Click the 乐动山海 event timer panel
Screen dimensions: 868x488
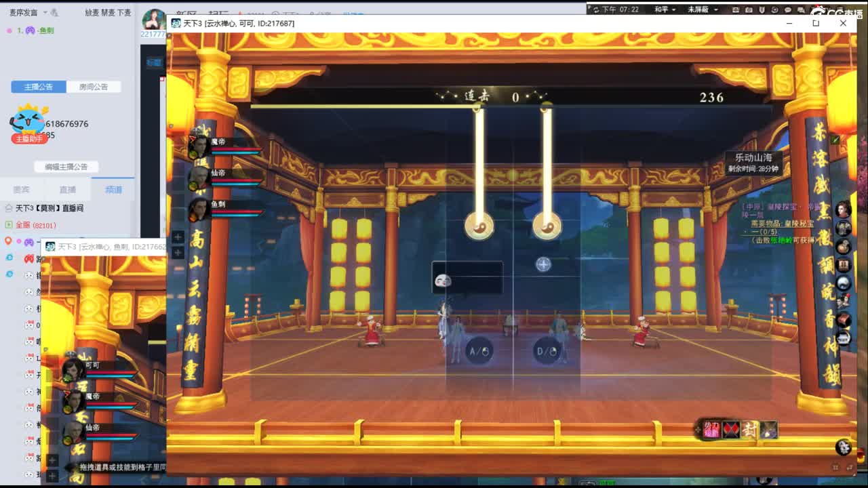tap(753, 162)
